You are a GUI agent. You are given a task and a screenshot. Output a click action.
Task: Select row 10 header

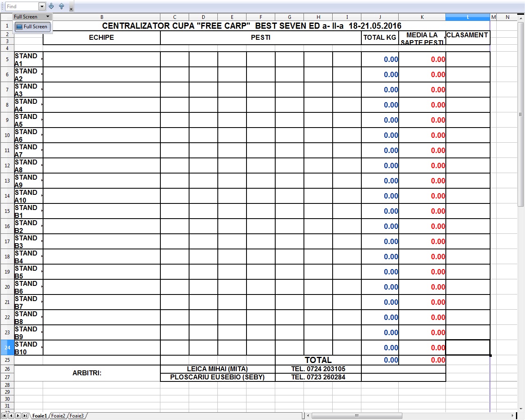7,135
